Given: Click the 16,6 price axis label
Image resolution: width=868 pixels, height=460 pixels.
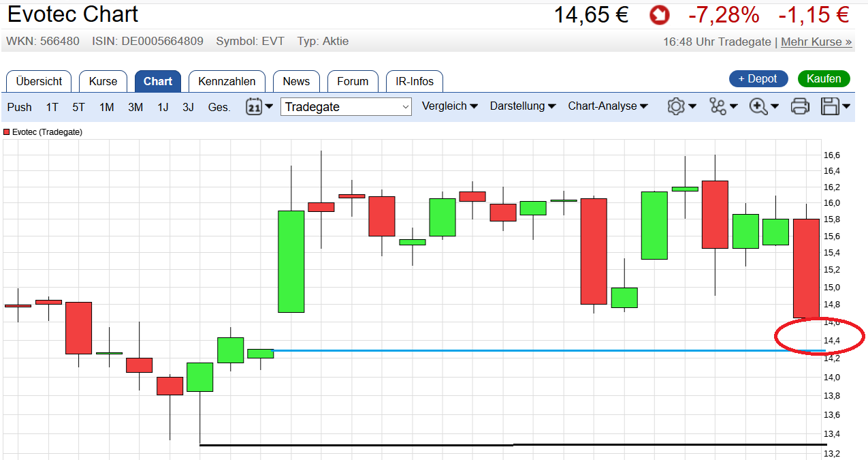Looking at the screenshot, I should [832, 155].
